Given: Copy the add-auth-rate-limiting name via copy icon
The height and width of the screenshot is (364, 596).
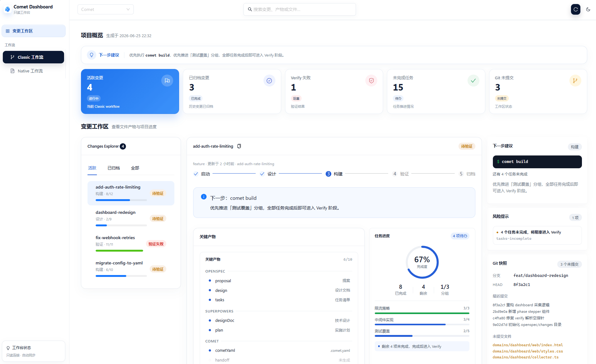Looking at the screenshot, I should pos(239,146).
